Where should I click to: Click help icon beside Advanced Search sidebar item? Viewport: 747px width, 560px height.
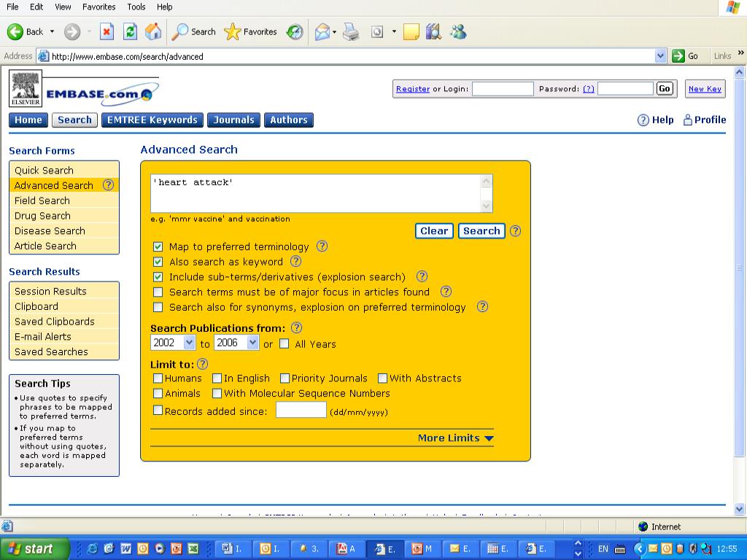point(109,184)
